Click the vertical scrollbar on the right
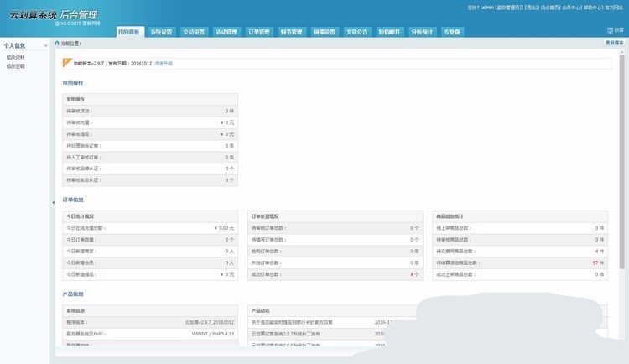Screen dimensions: 629x364 (621, 168)
